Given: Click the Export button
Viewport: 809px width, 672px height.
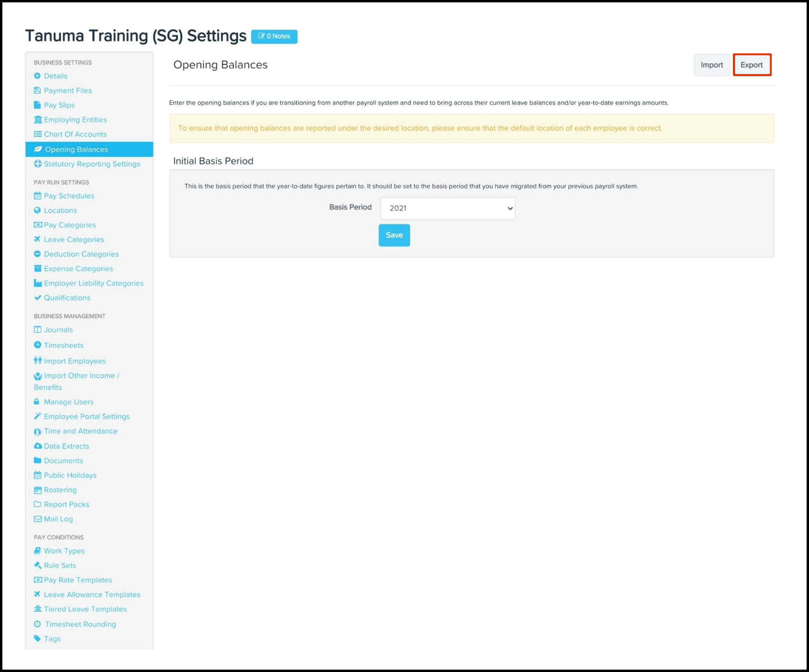Looking at the screenshot, I should pos(751,65).
